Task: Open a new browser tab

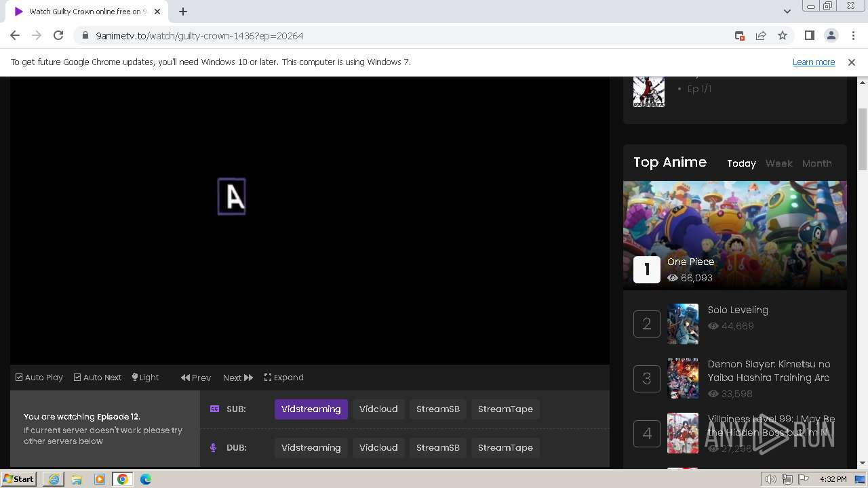Action: pos(182,12)
